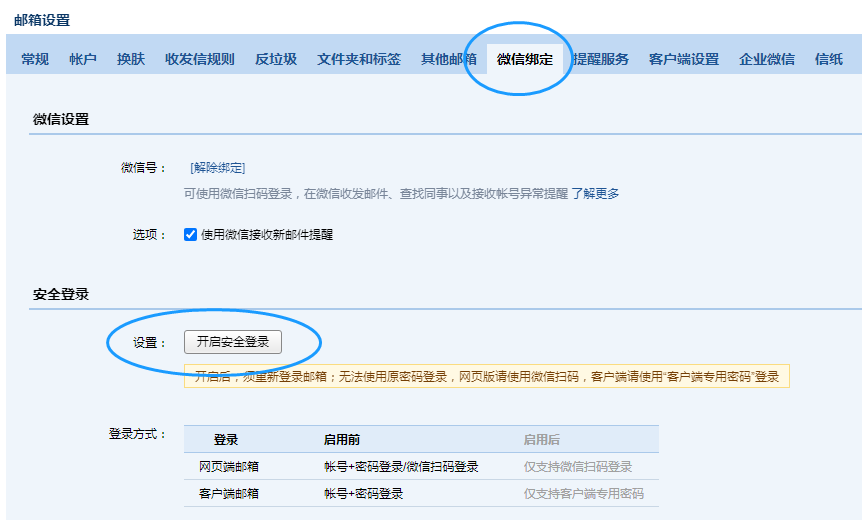The image size is (862, 520).
Task: Click the 帐号+密码登录/微信扫码登录 cell
Action: [401, 467]
